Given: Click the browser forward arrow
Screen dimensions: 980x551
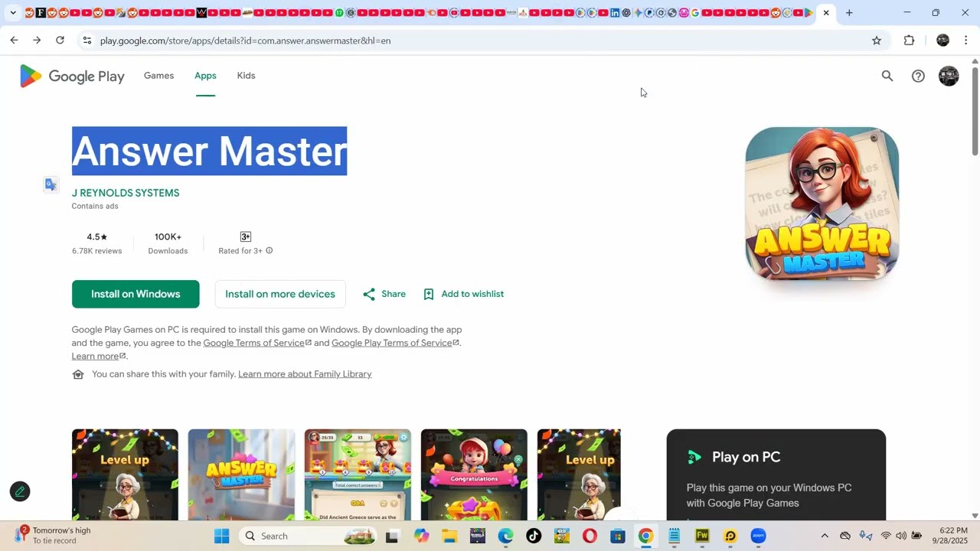Looking at the screenshot, I should coord(37,41).
